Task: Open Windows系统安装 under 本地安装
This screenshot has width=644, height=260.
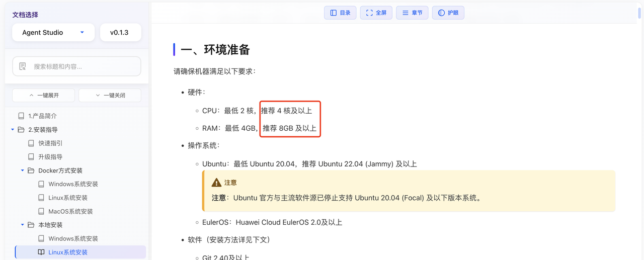Action: tap(73, 238)
